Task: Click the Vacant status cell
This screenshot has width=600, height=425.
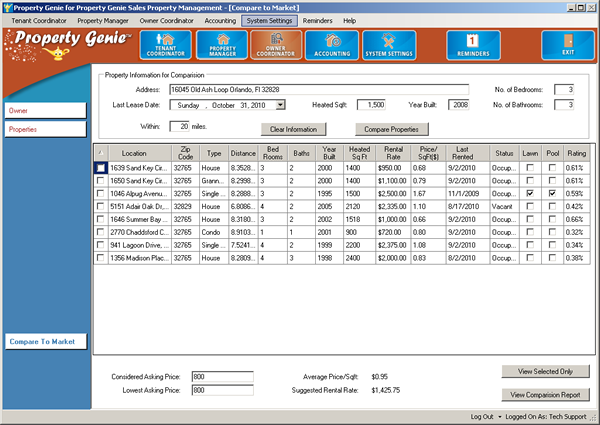Action: (x=504, y=207)
